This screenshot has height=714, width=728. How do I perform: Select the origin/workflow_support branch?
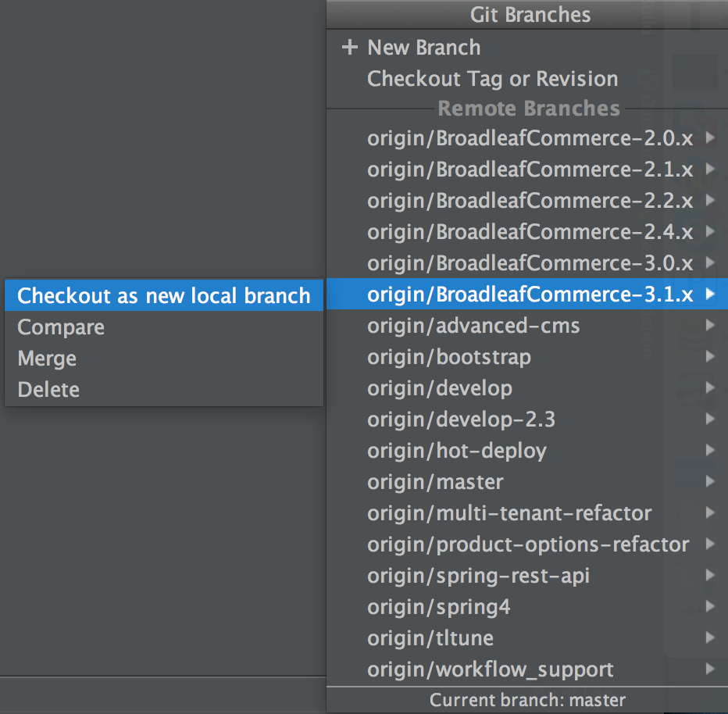(x=490, y=669)
